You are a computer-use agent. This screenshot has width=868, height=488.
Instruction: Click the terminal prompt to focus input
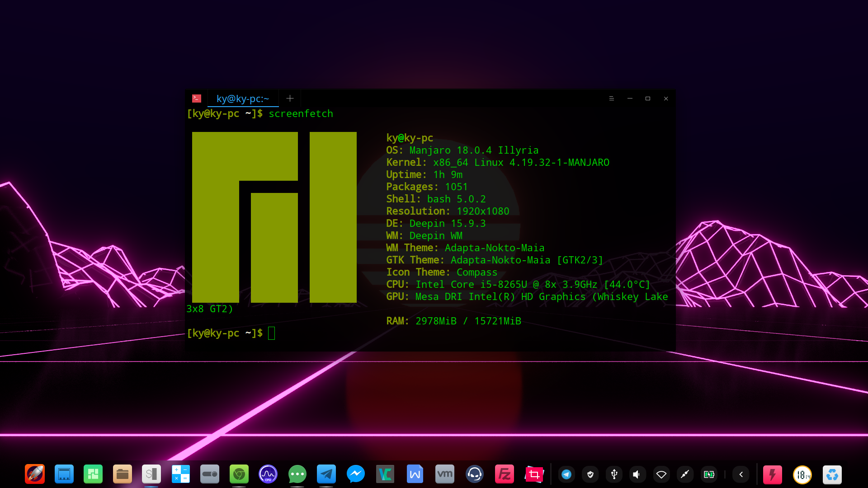pos(271,333)
